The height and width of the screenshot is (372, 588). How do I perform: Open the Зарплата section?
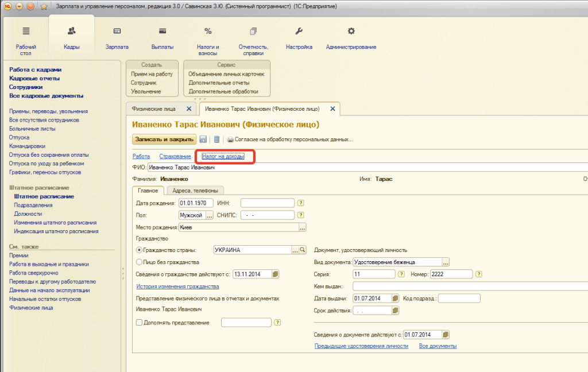(117, 38)
